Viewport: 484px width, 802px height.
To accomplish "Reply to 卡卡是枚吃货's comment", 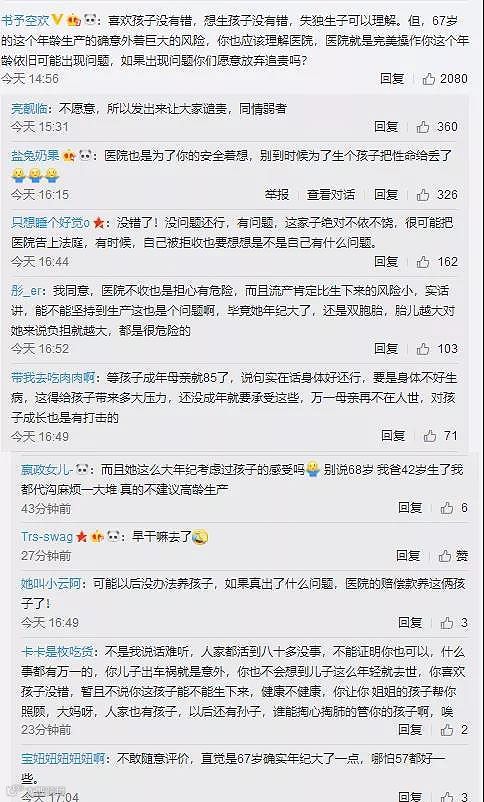I will coord(410,730).
